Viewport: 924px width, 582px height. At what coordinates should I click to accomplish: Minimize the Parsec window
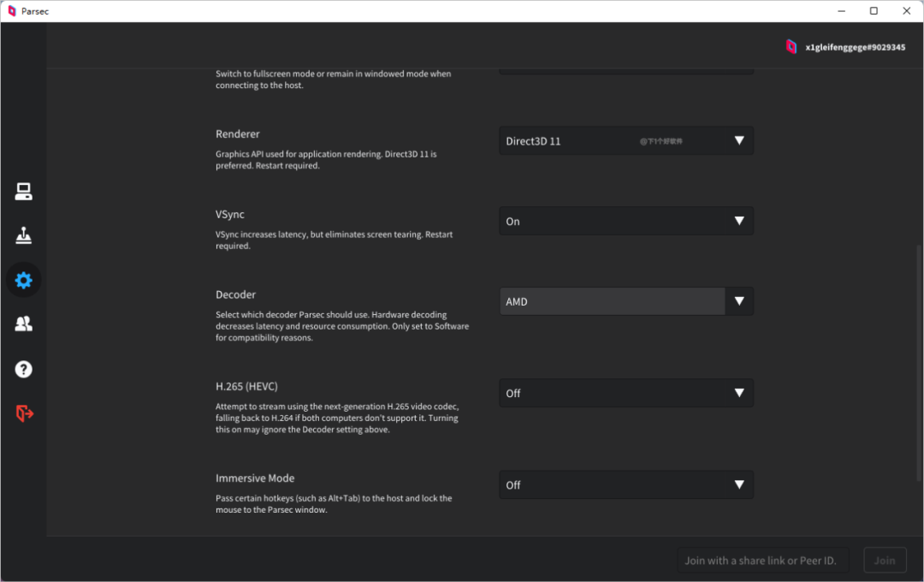[836, 11]
